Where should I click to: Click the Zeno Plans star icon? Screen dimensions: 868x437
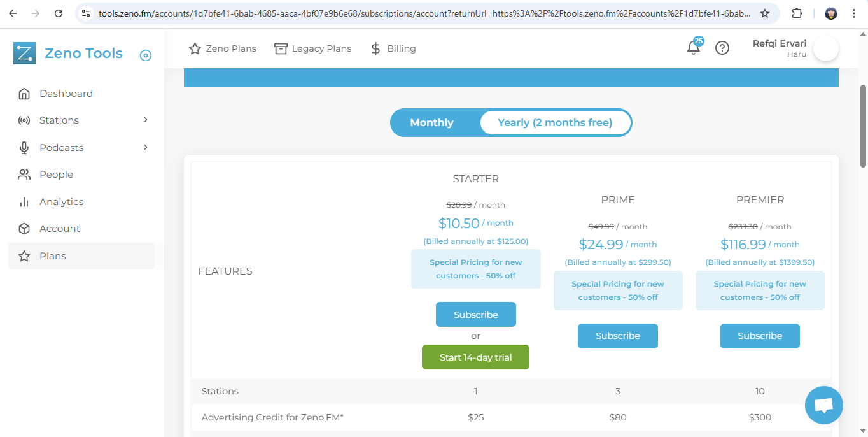[195, 48]
